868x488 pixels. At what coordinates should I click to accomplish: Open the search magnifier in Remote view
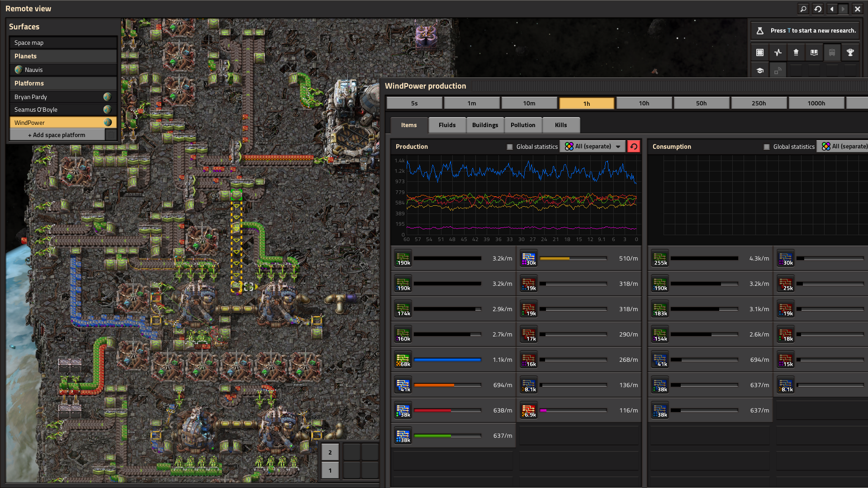(803, 9)
